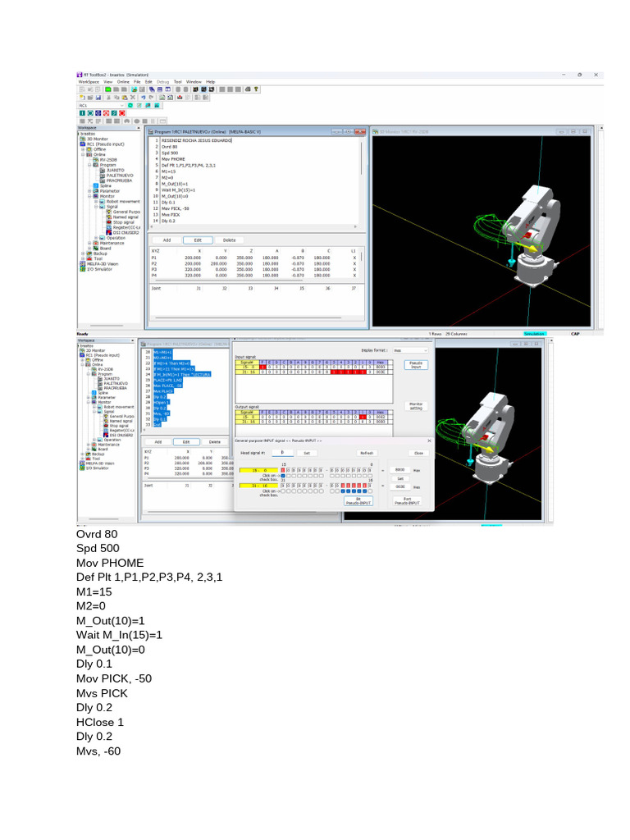The height and width of the screenshot is (840, 630).
Task: Select Named signal in upper workspace tree
Action: pyautogui.click(x=121, y=217)
